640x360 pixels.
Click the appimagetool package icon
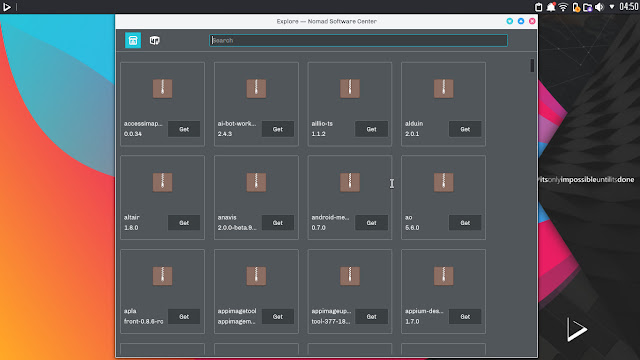[x=256, y=276]
